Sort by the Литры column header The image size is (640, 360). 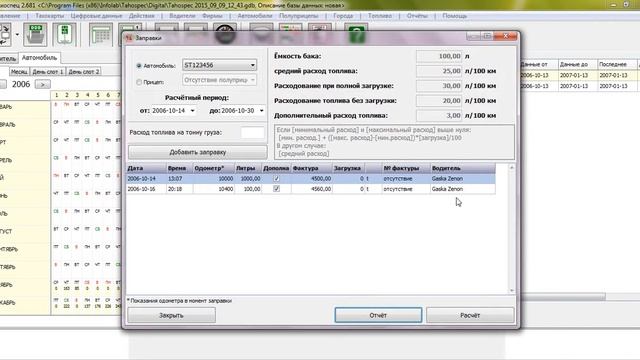[248, 168]
